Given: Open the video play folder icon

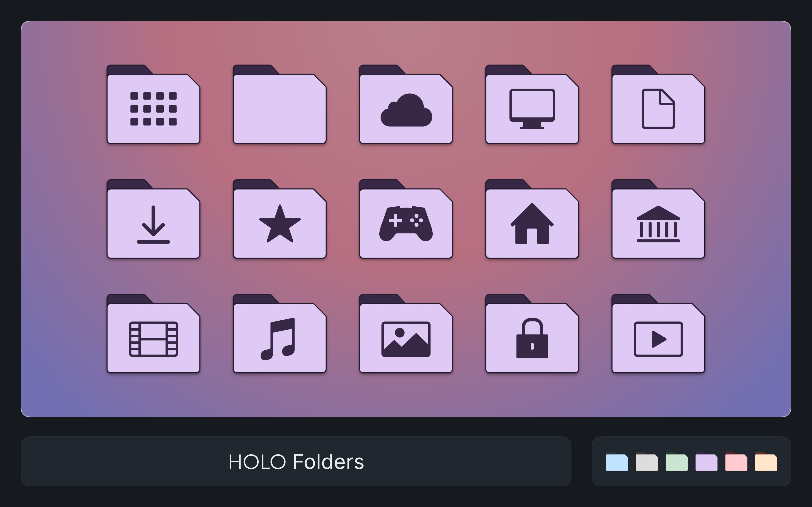Looking at the screenshot, I should coord(658,334).
